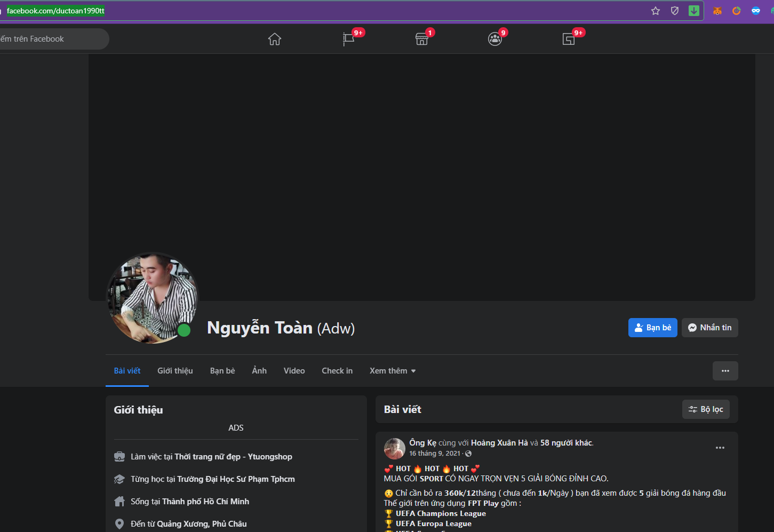Click the public globe icon on post
The height and width of the screenshot is (532, 774).
click(468, 454)
